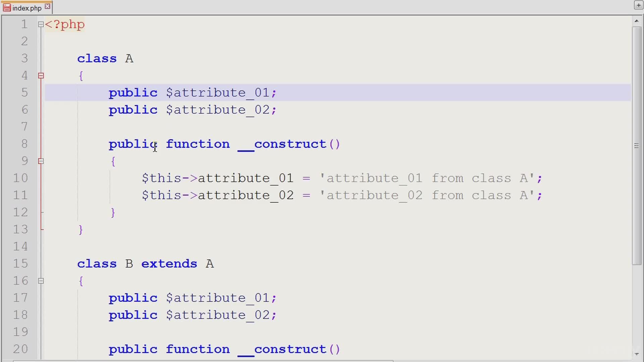Click scrollbar down arrow
The width and height of the screenshot is (644, 362).
[x=636, y=354]
